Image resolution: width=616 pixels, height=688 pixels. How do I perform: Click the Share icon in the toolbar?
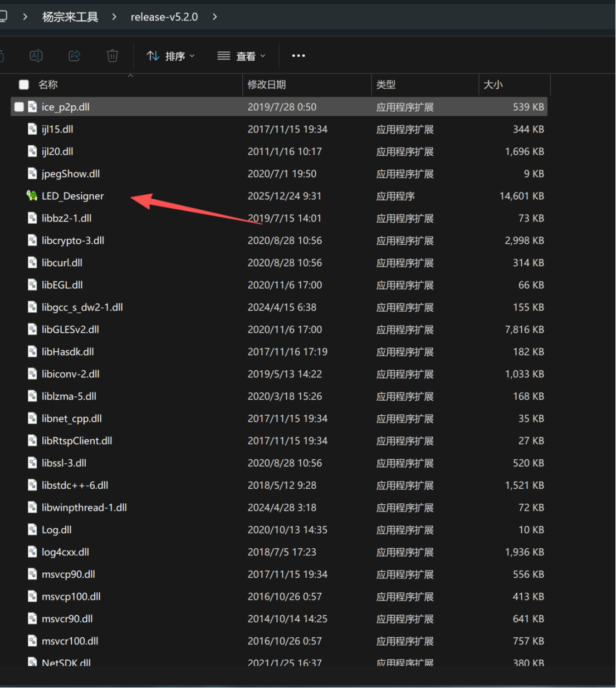click(74, 56)
